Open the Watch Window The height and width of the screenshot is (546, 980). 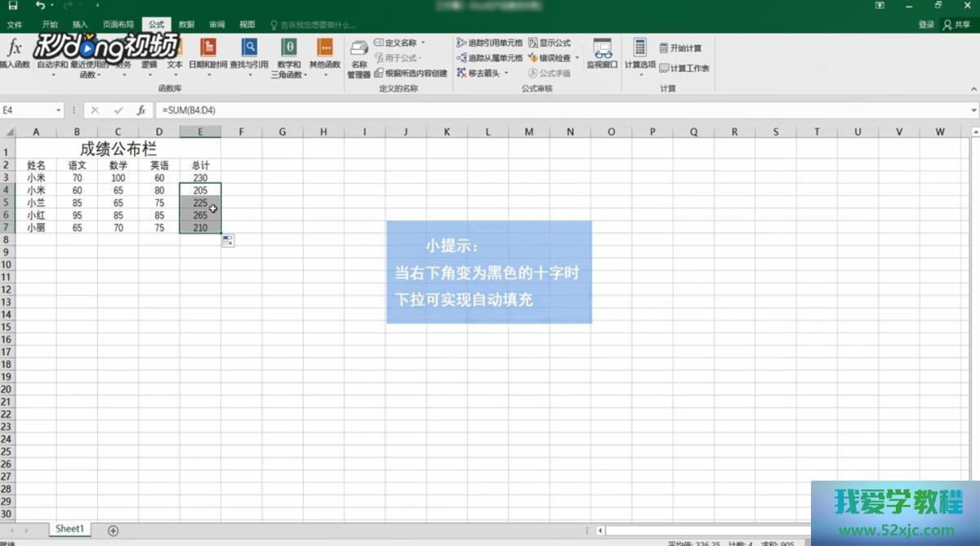pos(602,54)
